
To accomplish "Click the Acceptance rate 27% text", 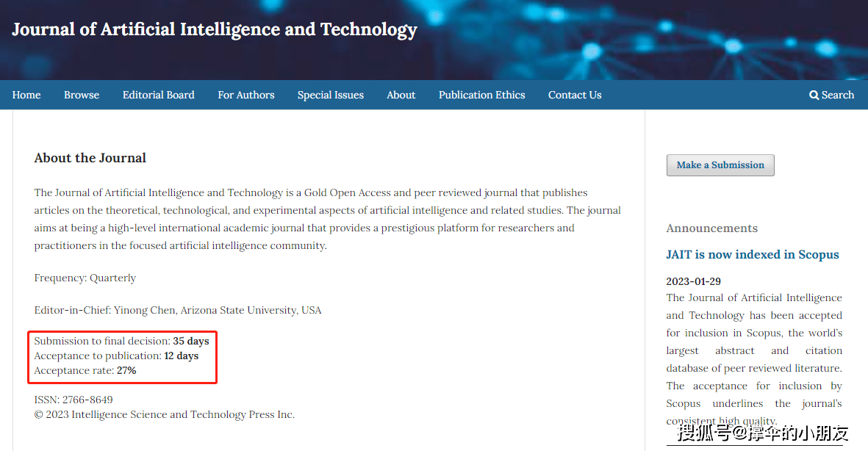I will [x=85, y=370].
